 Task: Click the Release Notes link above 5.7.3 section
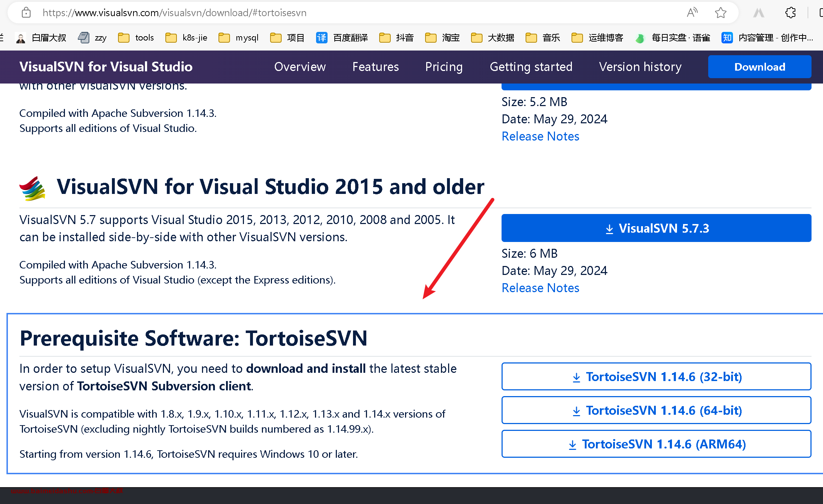(x=540, y=136)
